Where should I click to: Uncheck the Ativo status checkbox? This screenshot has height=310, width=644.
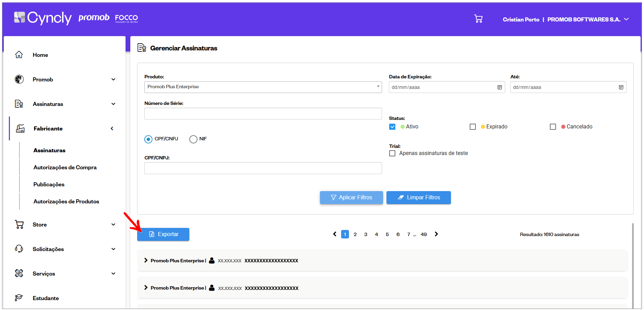[x=392, y=127]
